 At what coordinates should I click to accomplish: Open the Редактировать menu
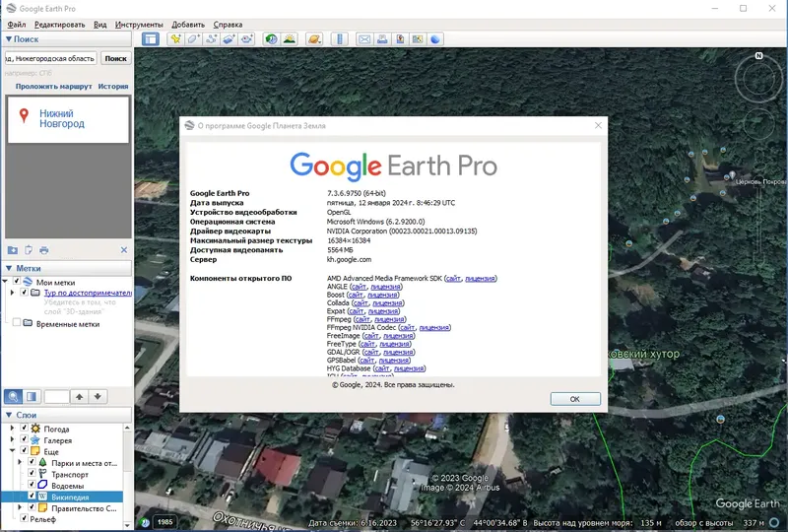tap(59, 25)
